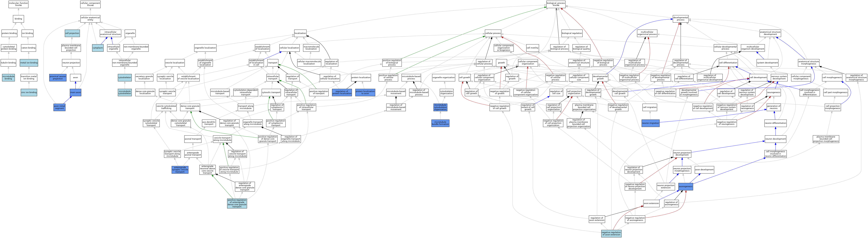This screenshot has height=238, width=868.
Task: Click the 'biological regulation' node
Action: pos(572,33)
